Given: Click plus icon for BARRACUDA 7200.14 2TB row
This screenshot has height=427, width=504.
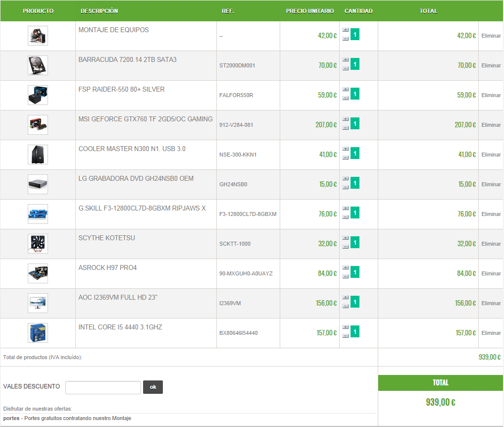Looking at the screenshot, I should [x=345, y=60].
